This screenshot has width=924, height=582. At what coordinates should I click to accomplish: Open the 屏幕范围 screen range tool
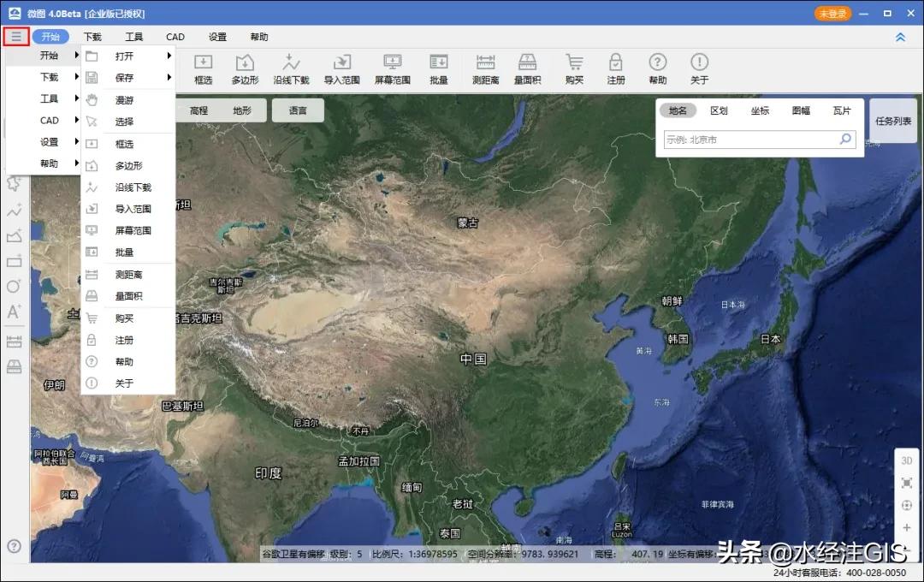click(391, 68)
